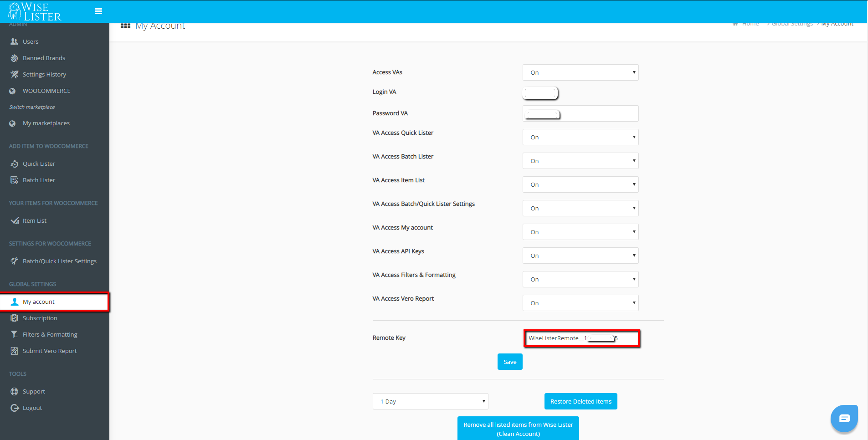Open the chat widget bubble
The image size is (868, 440).
click(844, 418)
